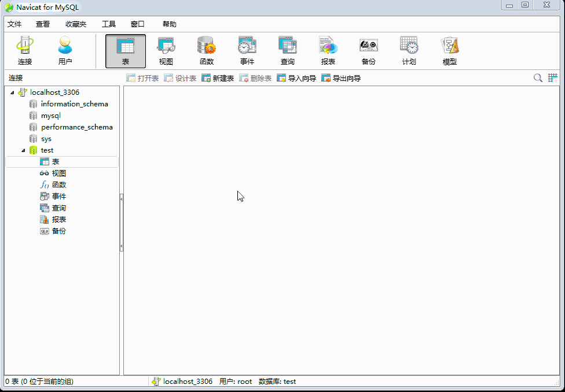
Task: Click the 连接 panel header label
Action: tap(16, 78)
